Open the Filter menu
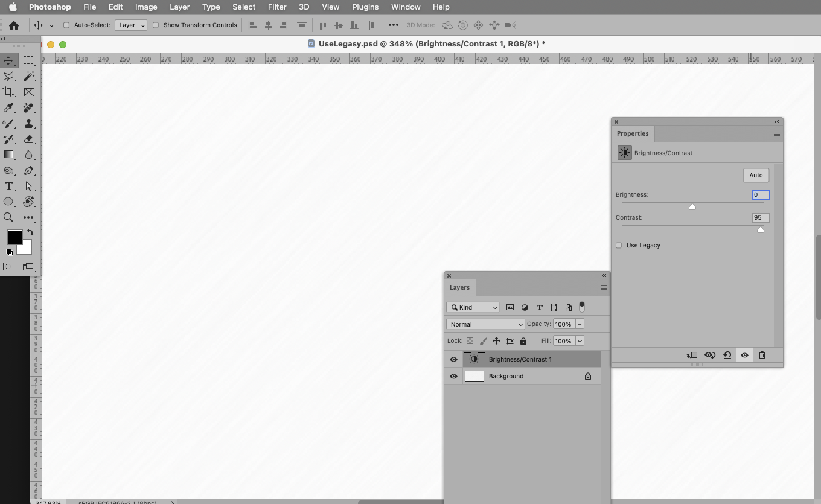 [x=277, y=7]
